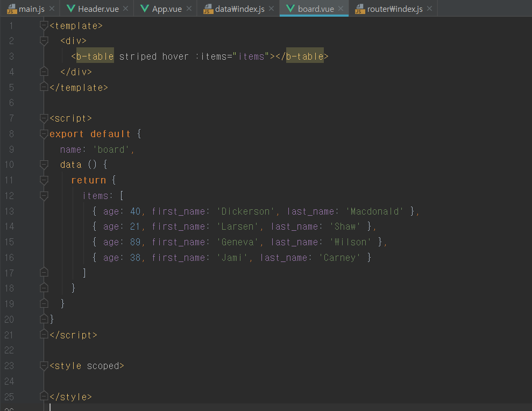Collapse fold marker at </div> line 4
The height and width of the screenshot is (411, 532).
tap(44, 72)
